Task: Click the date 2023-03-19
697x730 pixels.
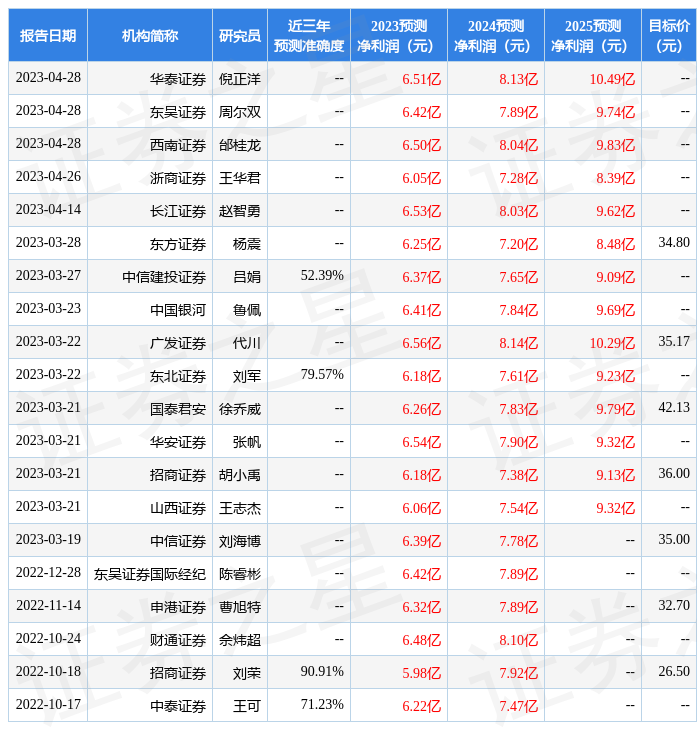Action: [x=48, y=540]
